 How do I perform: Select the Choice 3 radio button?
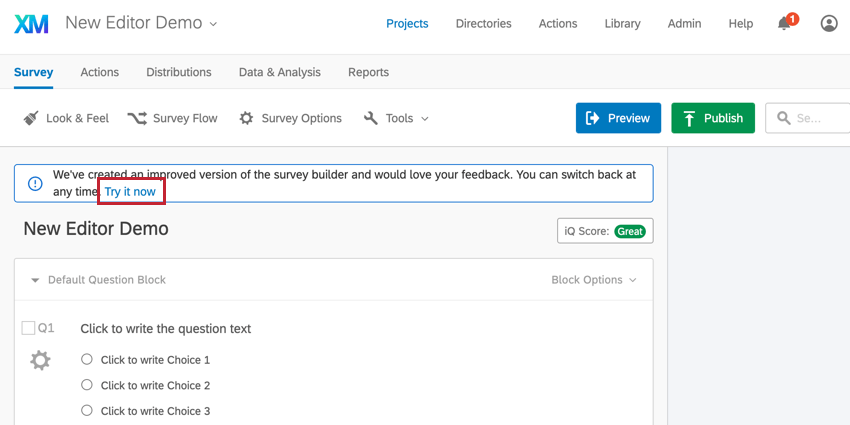87,410
